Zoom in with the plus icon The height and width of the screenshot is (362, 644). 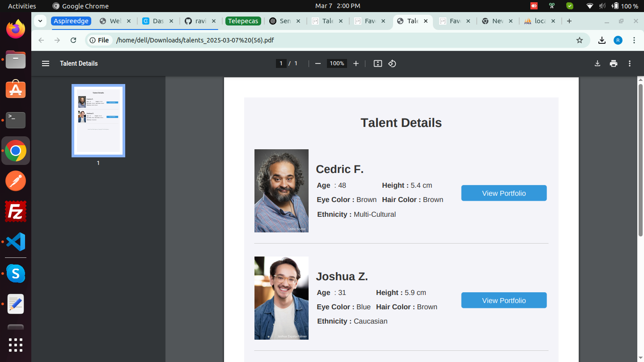coord(356,63)
